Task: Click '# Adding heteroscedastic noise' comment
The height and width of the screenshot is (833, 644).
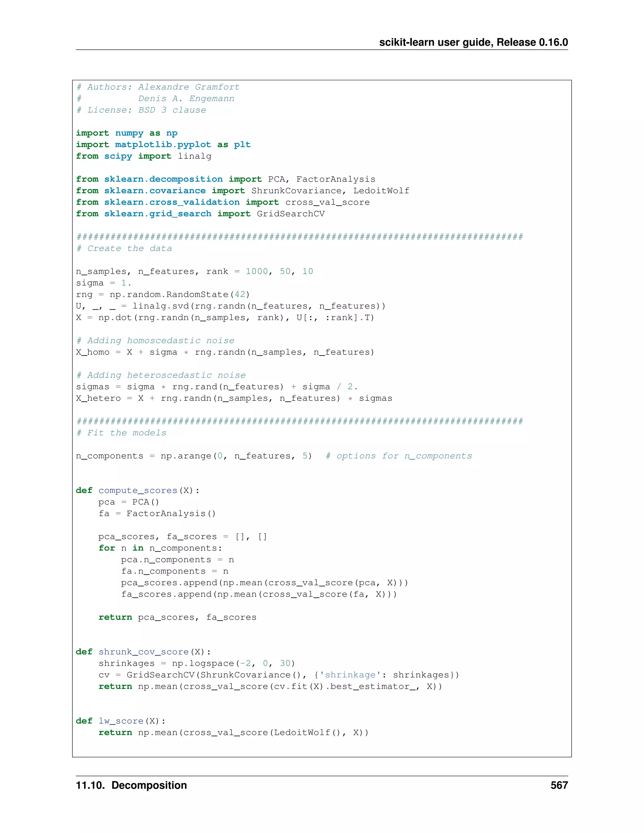Action: point(161,375)
